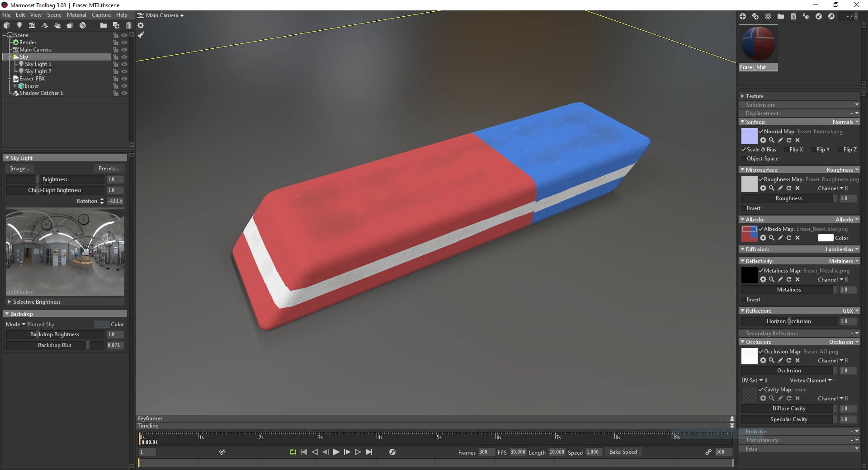Duplicate selected material icon
Image resolution: width=868 pixels, height=470 pixels.
(x=755, y=16)
